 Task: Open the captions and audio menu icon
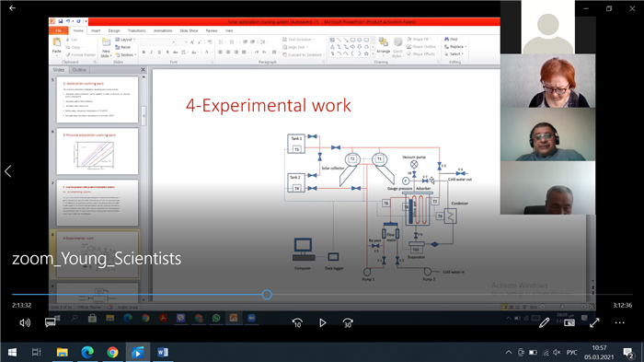coord(51,323)
